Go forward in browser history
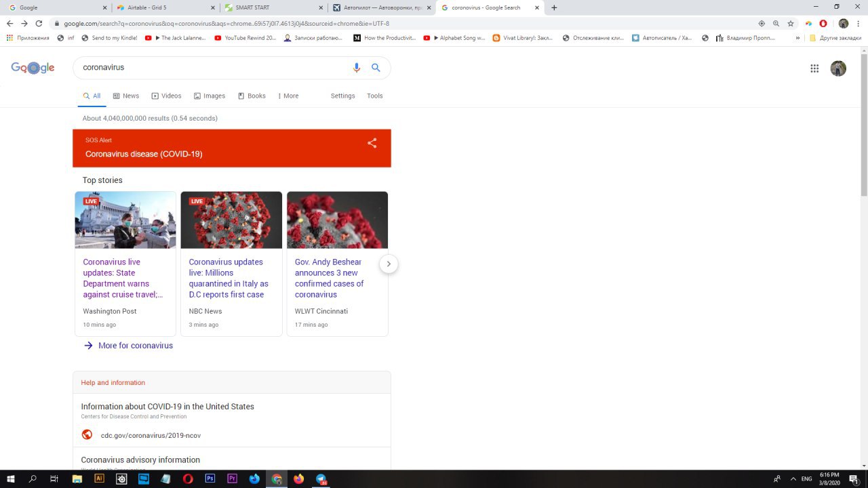Screen dimensions: 868x488 24,23
